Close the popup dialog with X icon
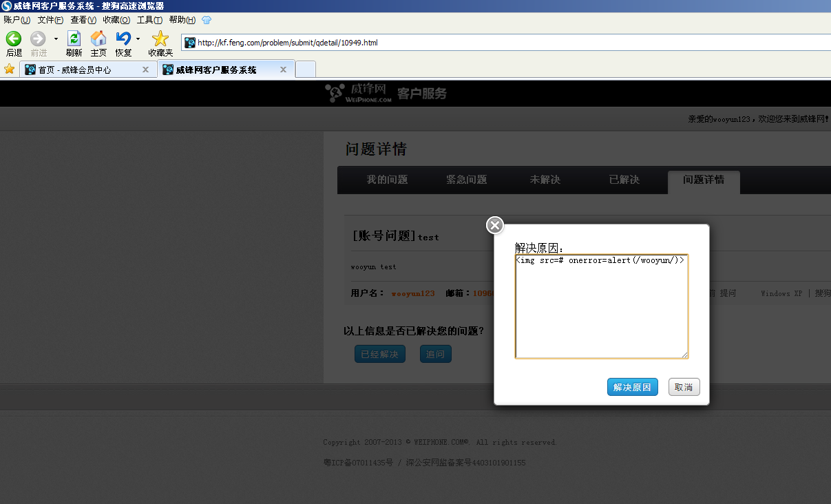The image size is (831, 504). pos(495,225)
